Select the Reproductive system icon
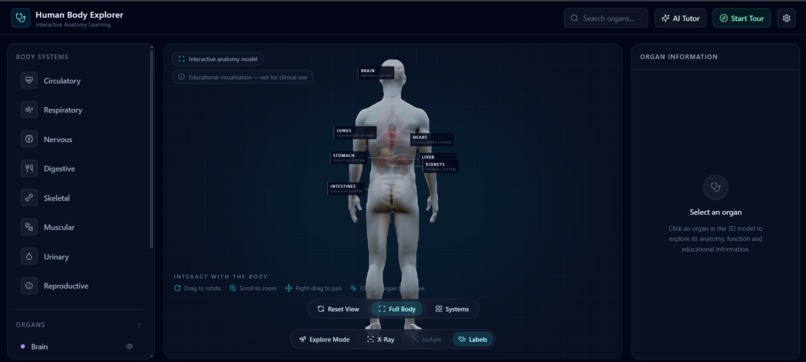This screenshot has width=806, height=362. [29, 286]
